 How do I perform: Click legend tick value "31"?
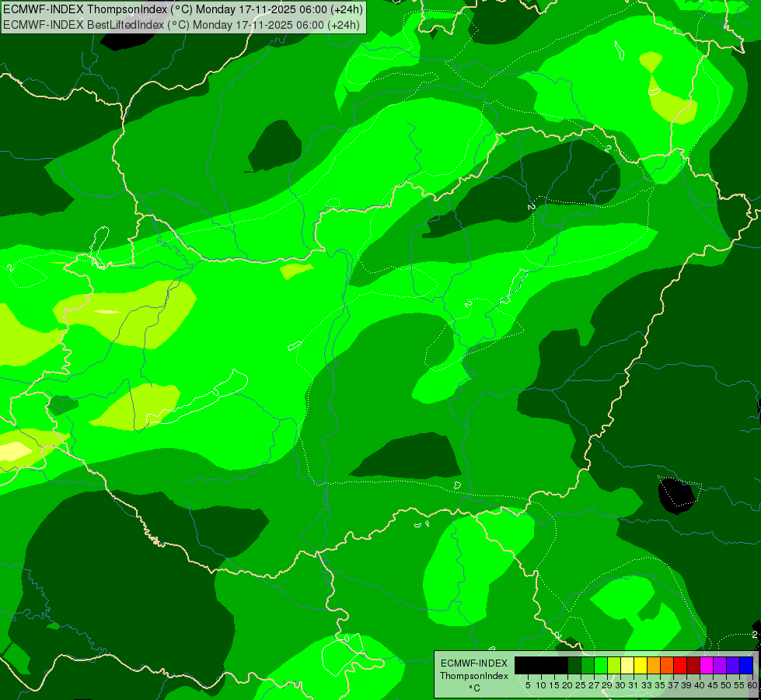click(x=634, y=685)
